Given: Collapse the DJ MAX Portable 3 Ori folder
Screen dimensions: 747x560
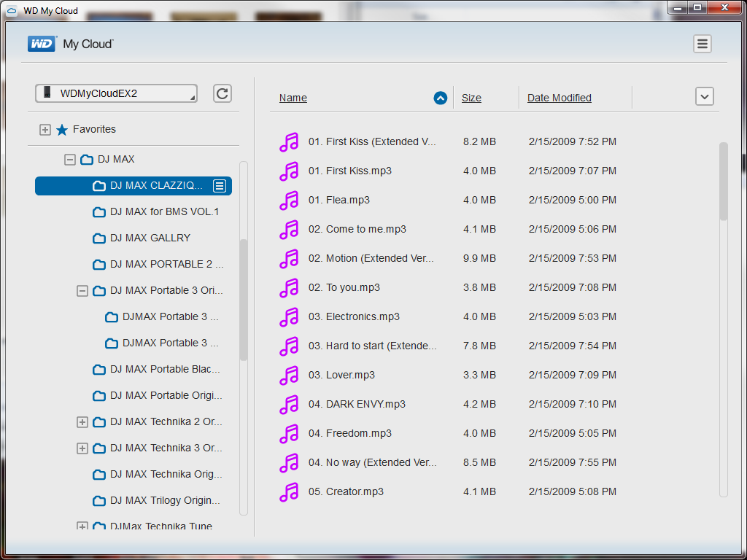Looking at the screenshot, I should (82, 290).
